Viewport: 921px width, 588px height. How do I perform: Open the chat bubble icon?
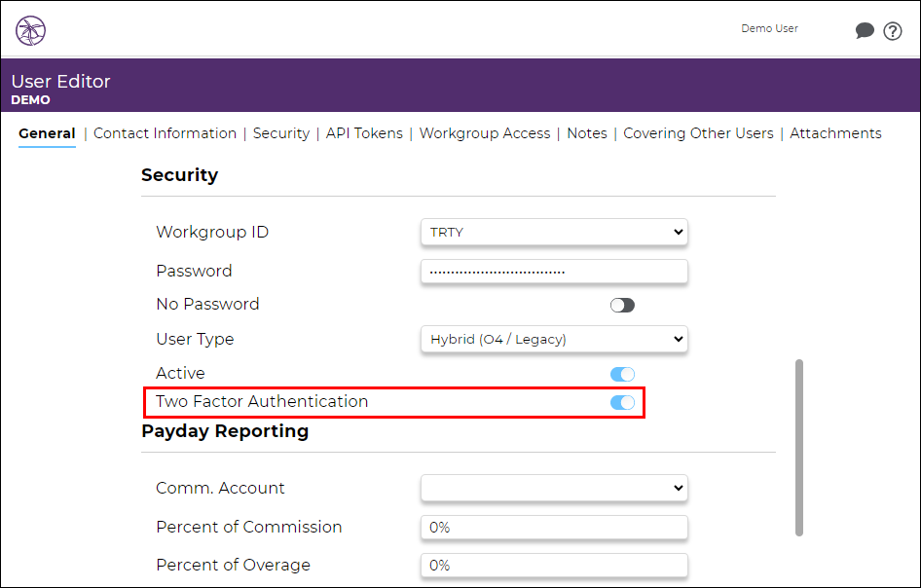[865, 30]
